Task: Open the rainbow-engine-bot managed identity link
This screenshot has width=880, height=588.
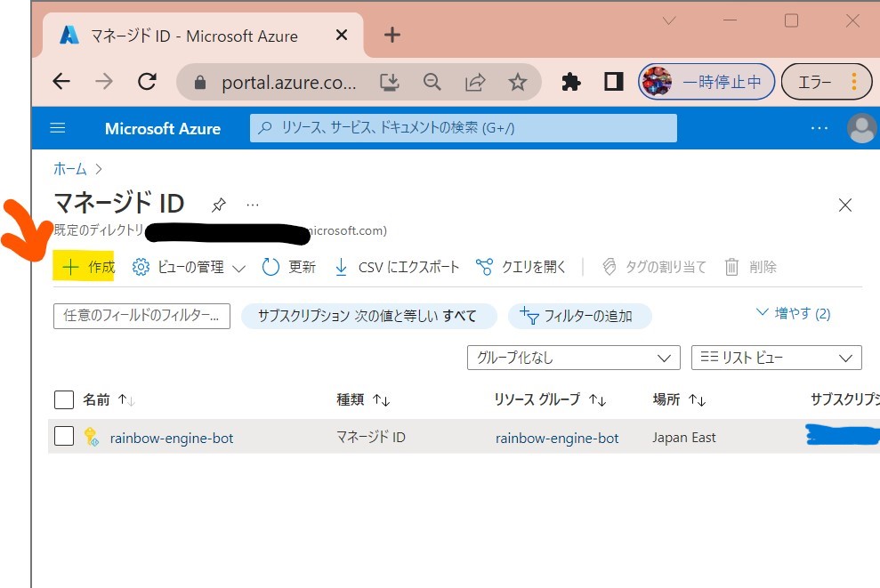Action: [x=171, y=439]
